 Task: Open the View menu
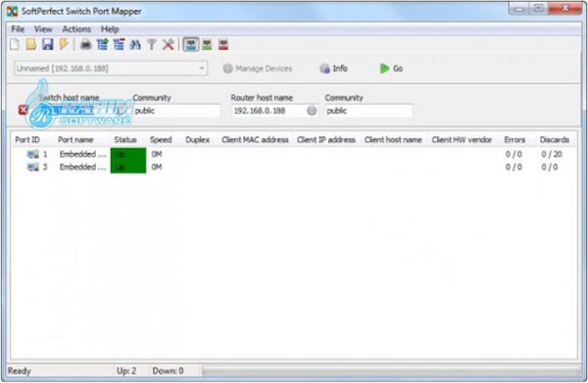click(x=43, y=28)
